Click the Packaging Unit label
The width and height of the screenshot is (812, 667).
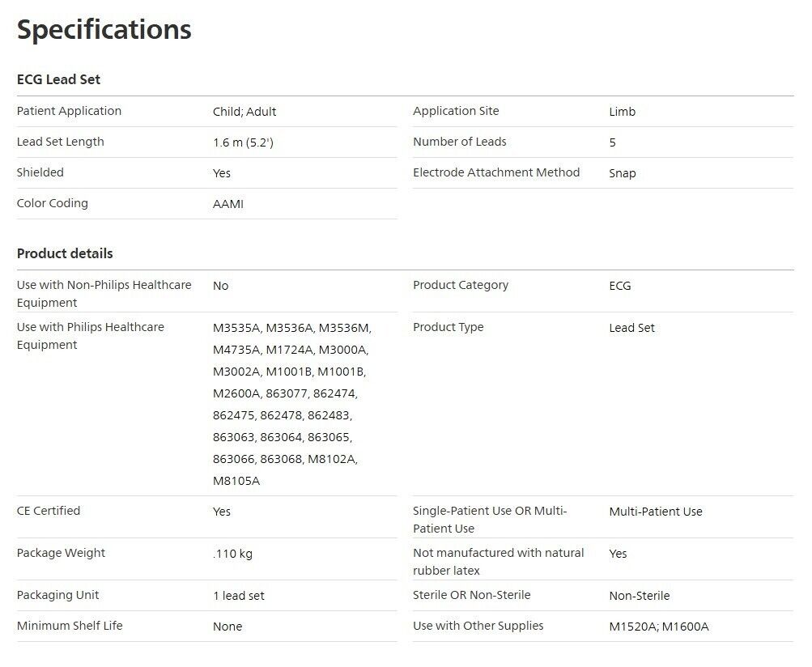point(57,594)
